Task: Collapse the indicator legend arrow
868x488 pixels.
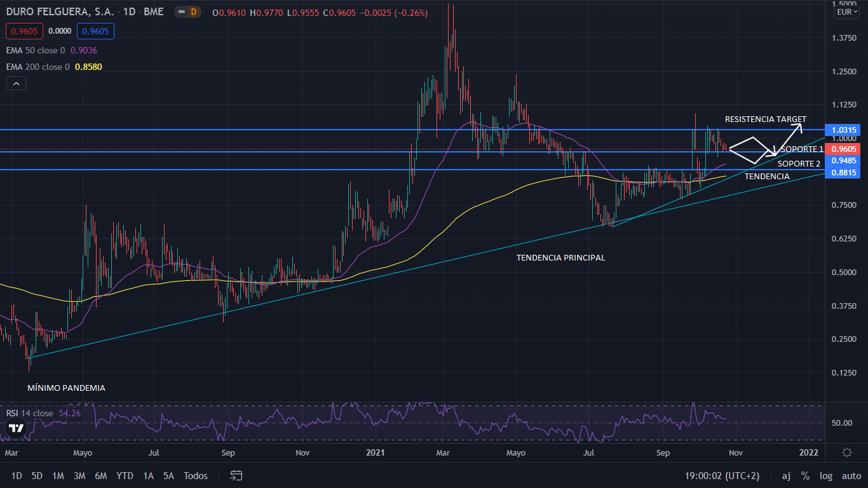Action: tap(16, 83)
